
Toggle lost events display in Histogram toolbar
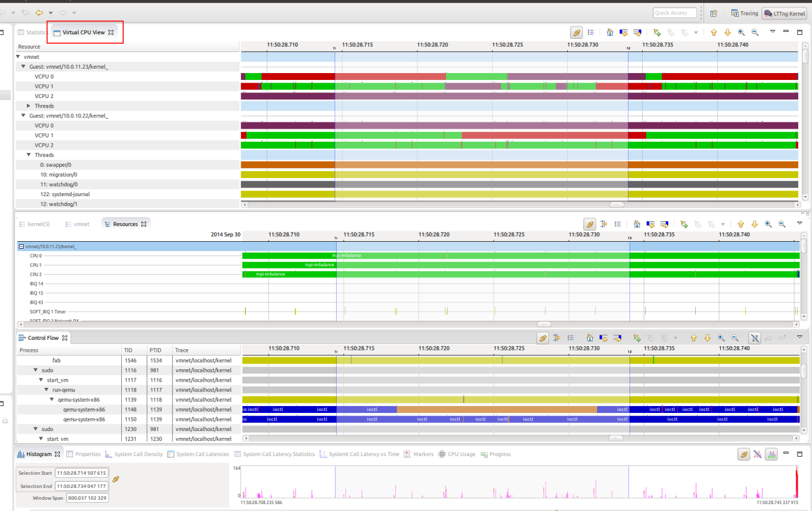(757, 454)
